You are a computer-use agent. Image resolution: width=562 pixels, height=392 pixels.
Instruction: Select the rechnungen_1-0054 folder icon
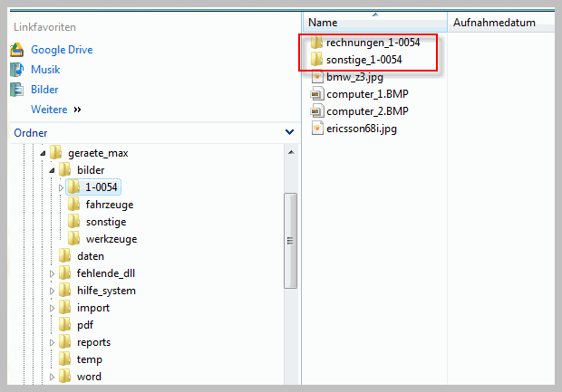click(316, 43)
